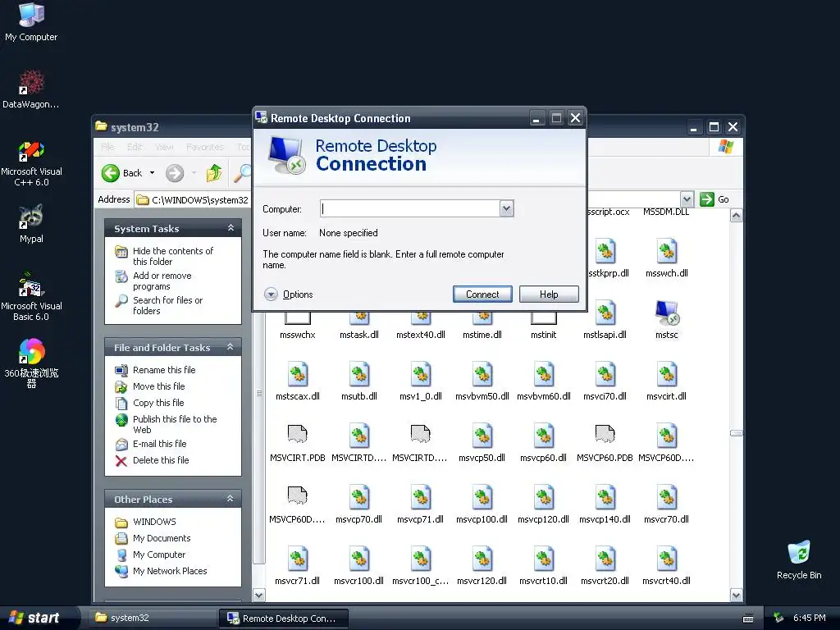Select the msvcp100.dll file
Viewport: 840px width, 630px height.
[482, 504]
